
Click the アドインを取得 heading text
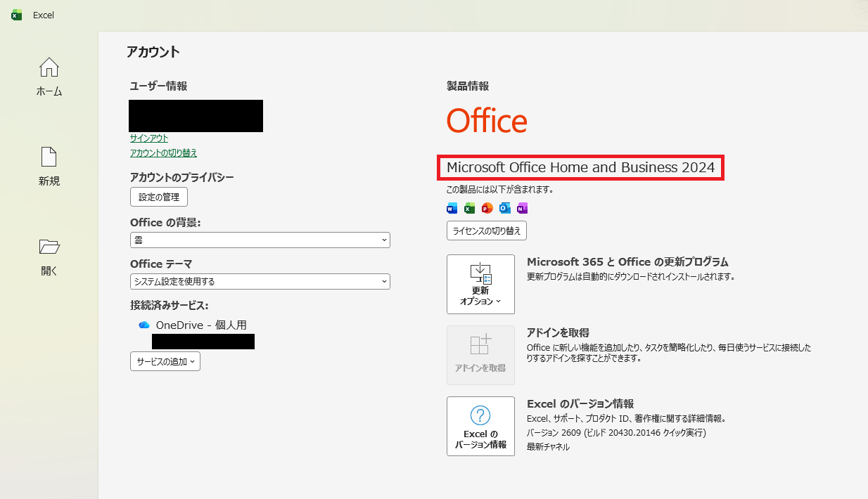558,332
